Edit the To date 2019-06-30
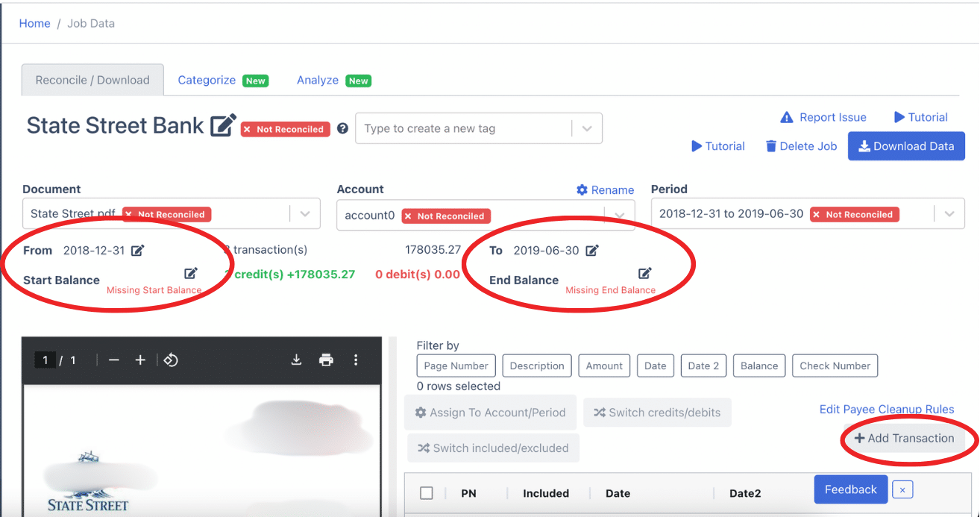Screen dimensions: 980x517 coord(591,251)
